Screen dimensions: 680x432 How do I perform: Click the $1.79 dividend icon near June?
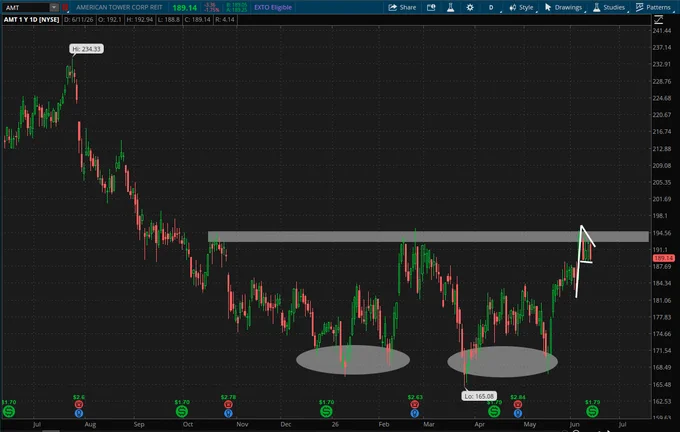(x=592, y=411)
